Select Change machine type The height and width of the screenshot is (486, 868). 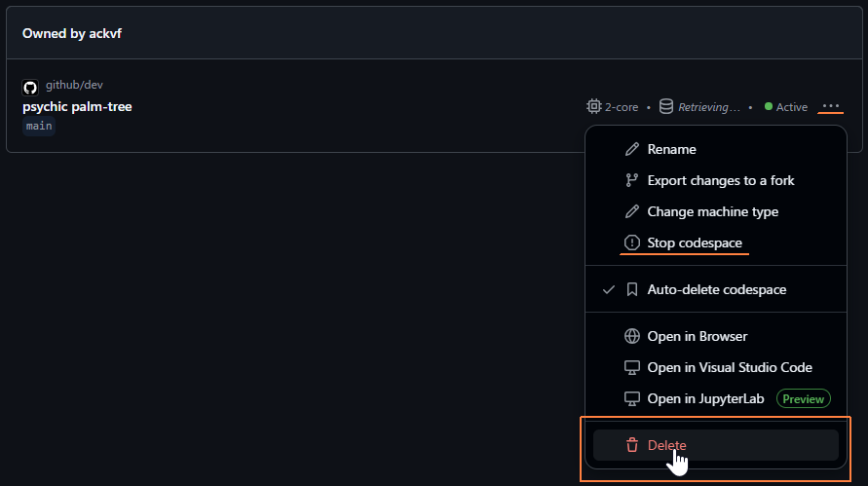point(712,211)
